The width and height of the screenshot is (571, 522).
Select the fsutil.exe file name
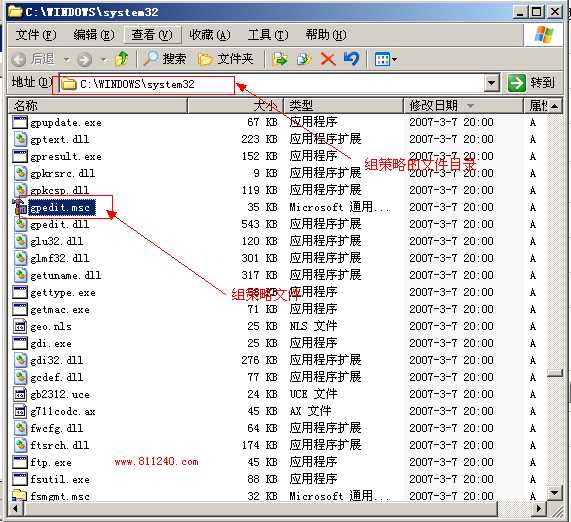(60, 479)
